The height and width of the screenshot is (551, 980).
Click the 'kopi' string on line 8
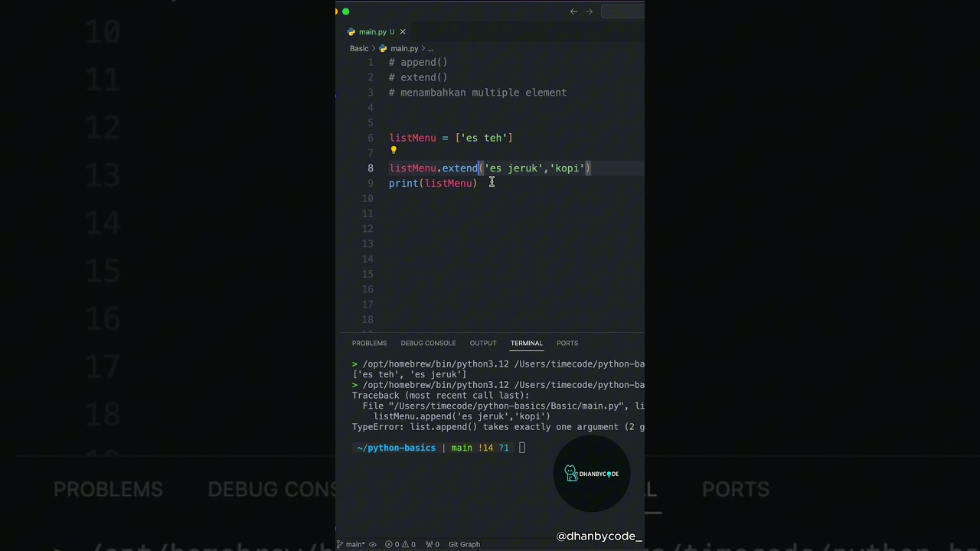coord(567,168)
